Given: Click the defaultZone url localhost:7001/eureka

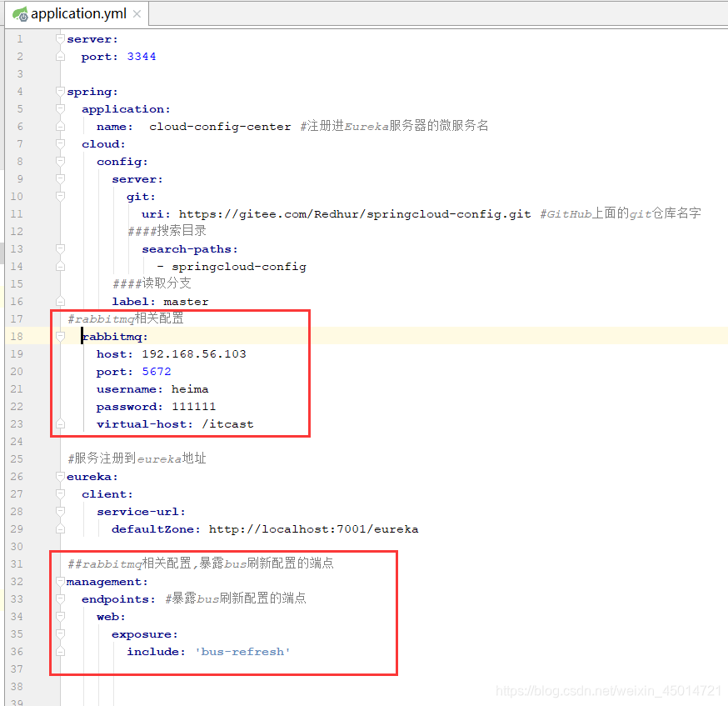Looking at the screenshot, I should point(313,529).
